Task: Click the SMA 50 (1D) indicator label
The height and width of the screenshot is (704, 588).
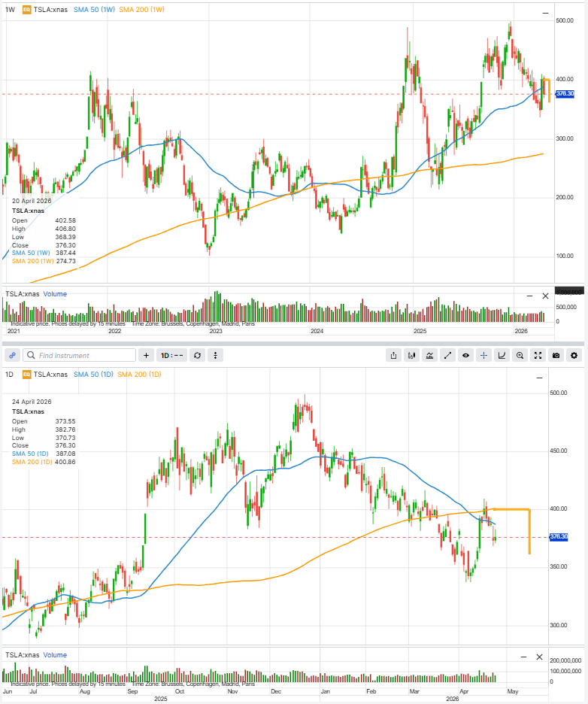Action: 93,374
